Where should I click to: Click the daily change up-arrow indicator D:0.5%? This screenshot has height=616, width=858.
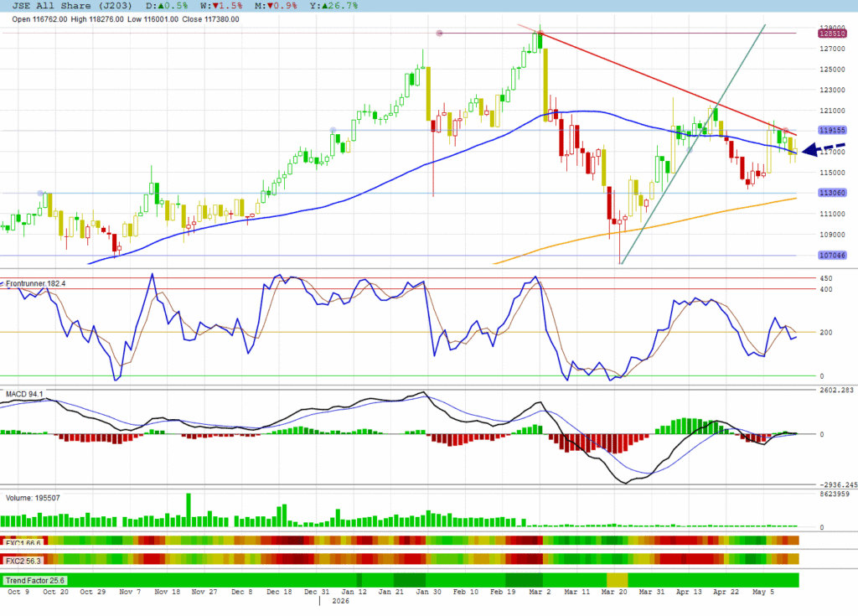167,6
